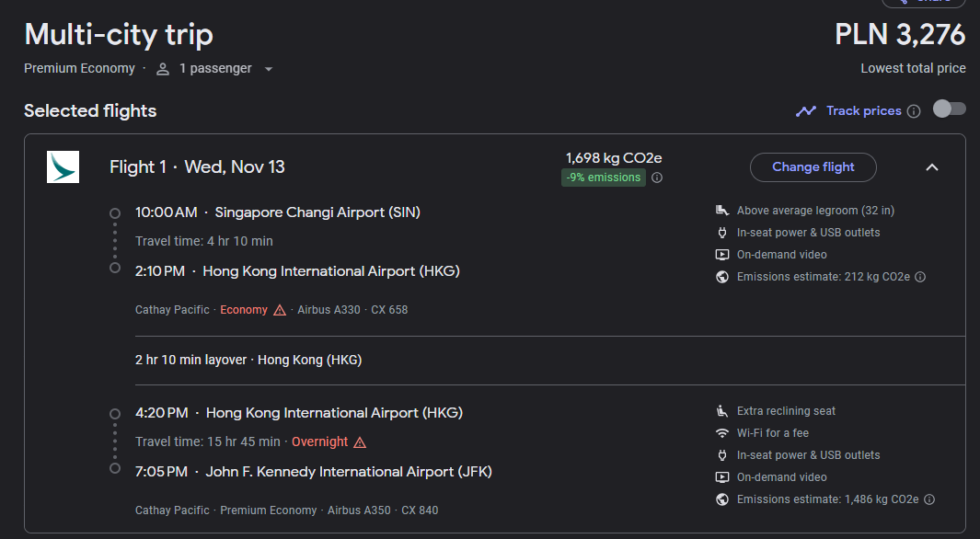Open the passenger count dropdown
This screenshot has height=539, width=980.
(x=269, y=69)
